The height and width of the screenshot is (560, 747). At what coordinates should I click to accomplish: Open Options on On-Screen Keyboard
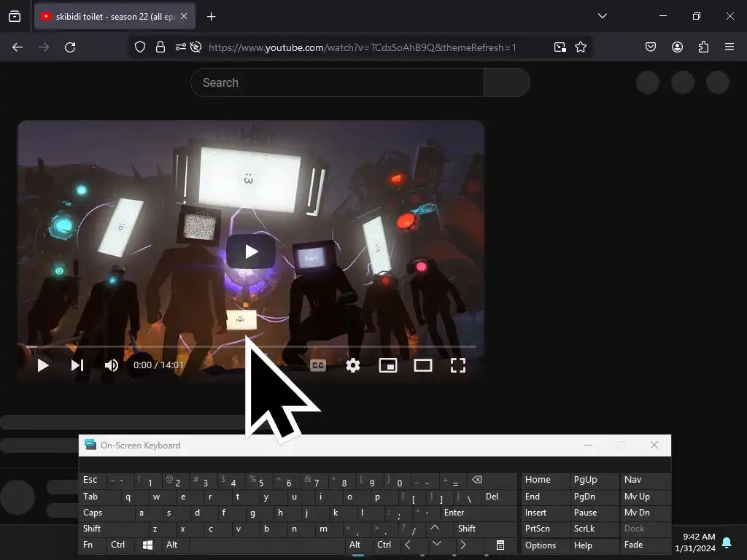[545, 545]
